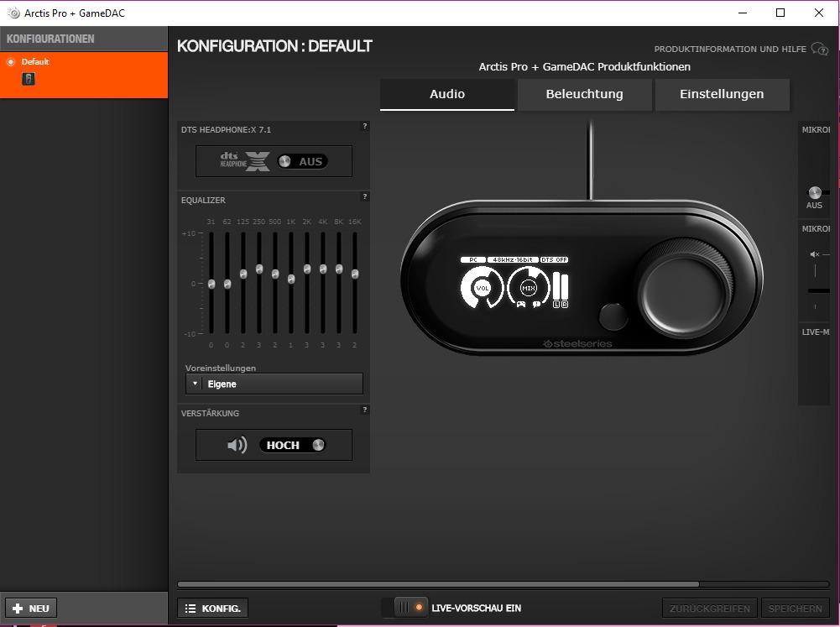Screen dimensions: 840x627
Task: Click the GameDAC large volume knob
Action: [x=684, y=290]
